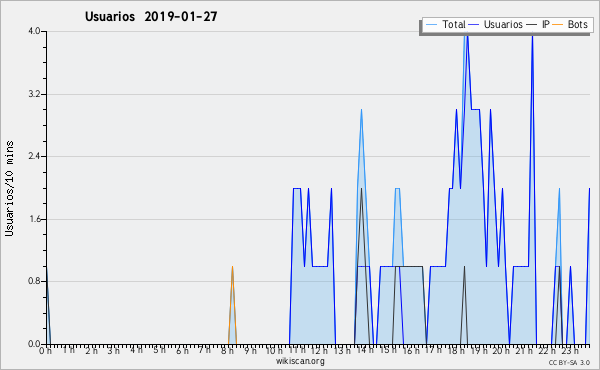The image size is (600, 370).
Task: Click the light blue Total legend line
Action: click(431, 25)
